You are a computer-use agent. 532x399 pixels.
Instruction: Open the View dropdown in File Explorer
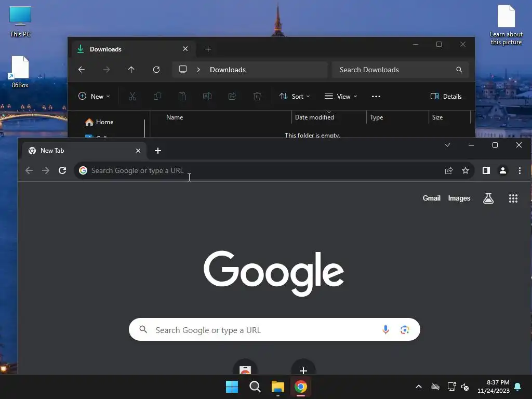click(341, 96)
